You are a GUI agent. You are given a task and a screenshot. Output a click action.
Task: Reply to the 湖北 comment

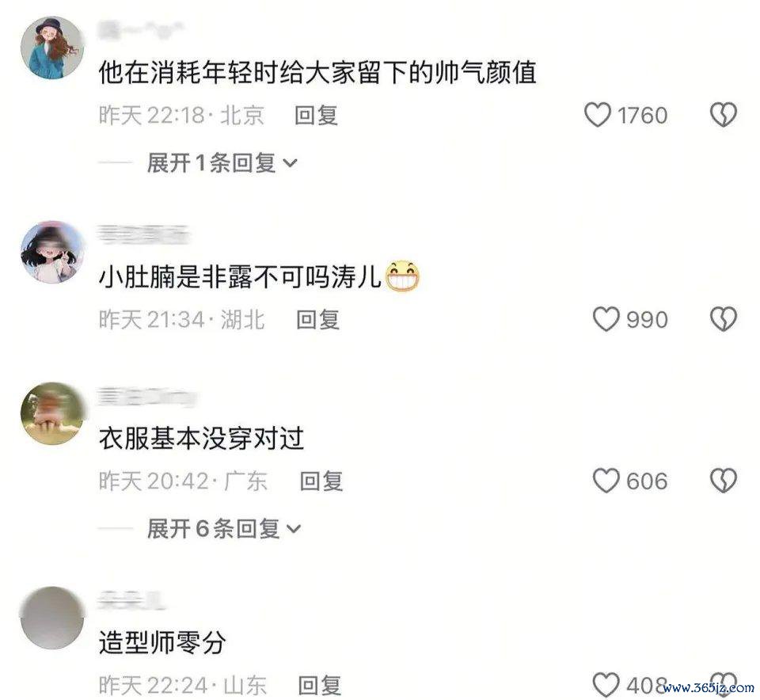tap(317, 319)
